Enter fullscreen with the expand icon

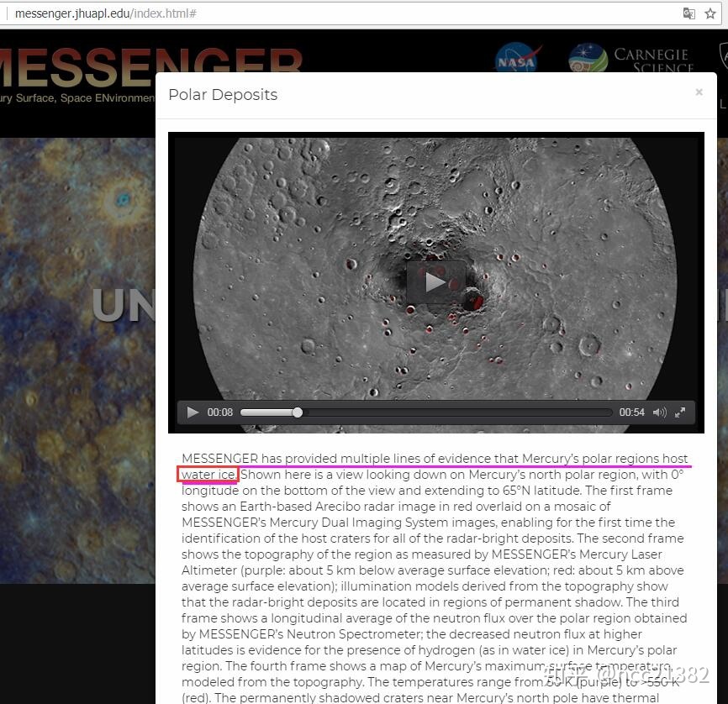pos(680,412)
